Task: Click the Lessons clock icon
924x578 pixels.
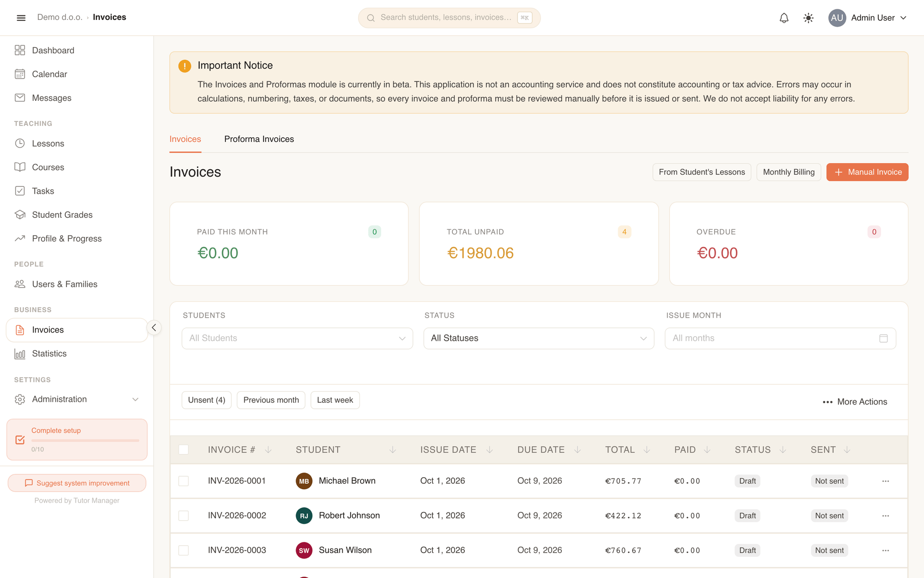Action: (20, 143)
